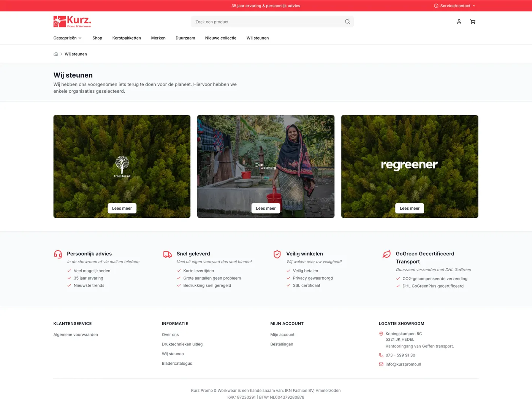
Task: Open Wij steunen link in footer
Action: [173, 354]
